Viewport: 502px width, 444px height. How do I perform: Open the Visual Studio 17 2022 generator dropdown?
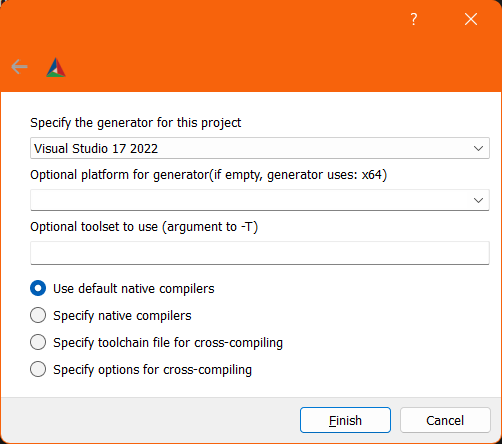click(260, 148)
